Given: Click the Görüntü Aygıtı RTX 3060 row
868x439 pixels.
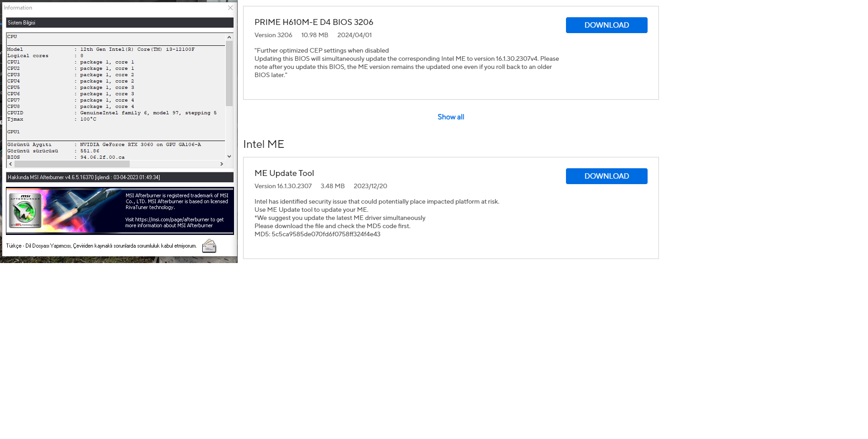Looking at the screenshot, I should click(x=104, y=145).
